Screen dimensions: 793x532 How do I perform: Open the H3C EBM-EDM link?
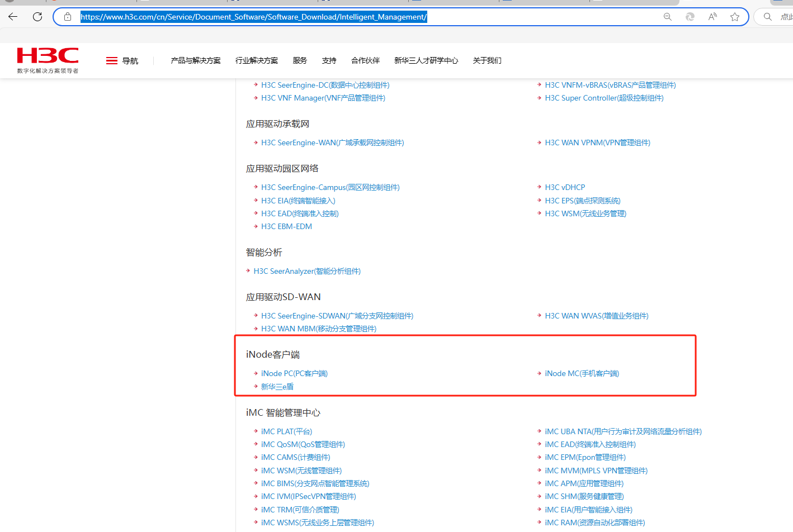(287, 226)
